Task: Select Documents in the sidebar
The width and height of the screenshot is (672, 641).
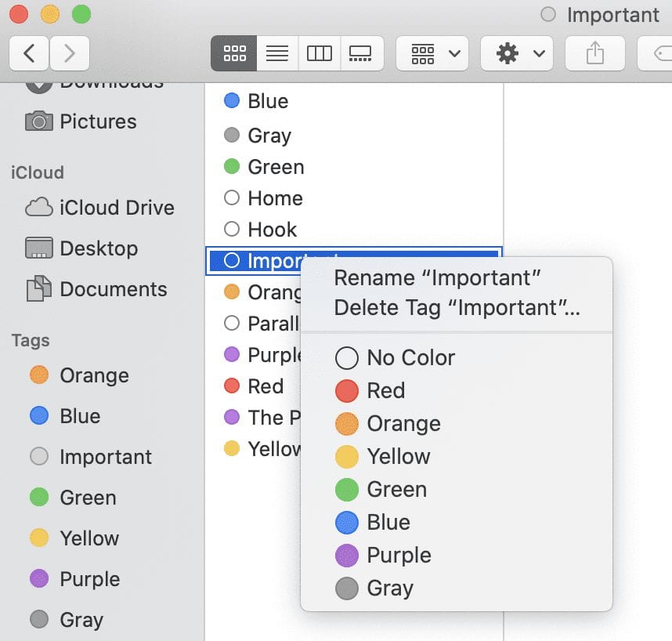Action: tap(113, 289)
